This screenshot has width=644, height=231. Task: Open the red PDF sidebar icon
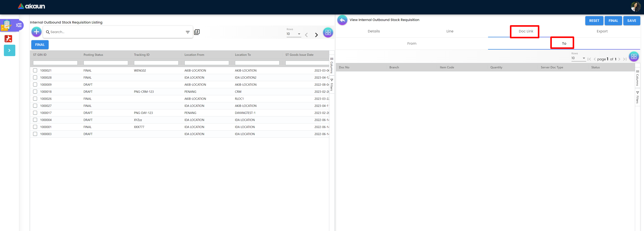tap(8, 39)
